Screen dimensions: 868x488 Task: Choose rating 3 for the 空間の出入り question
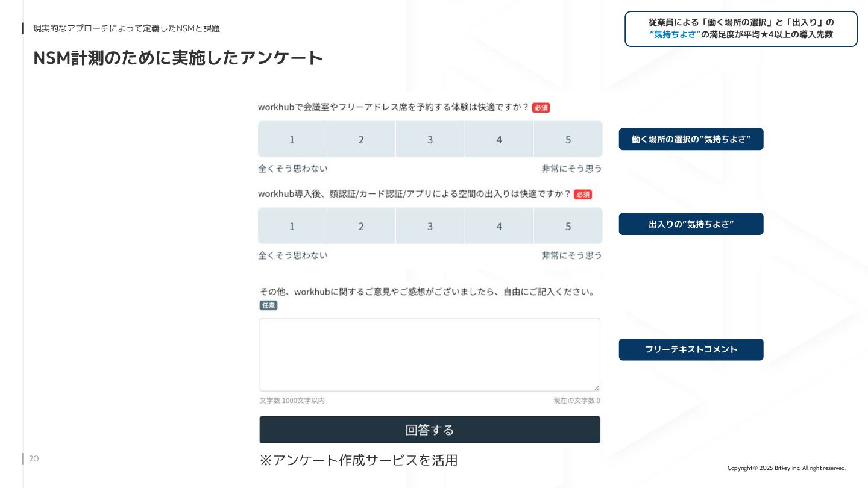[430, 226]
